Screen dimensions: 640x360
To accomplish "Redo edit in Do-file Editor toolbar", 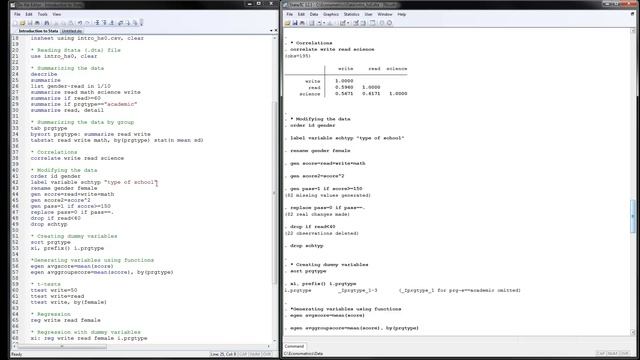I will (x=88, y=23).
